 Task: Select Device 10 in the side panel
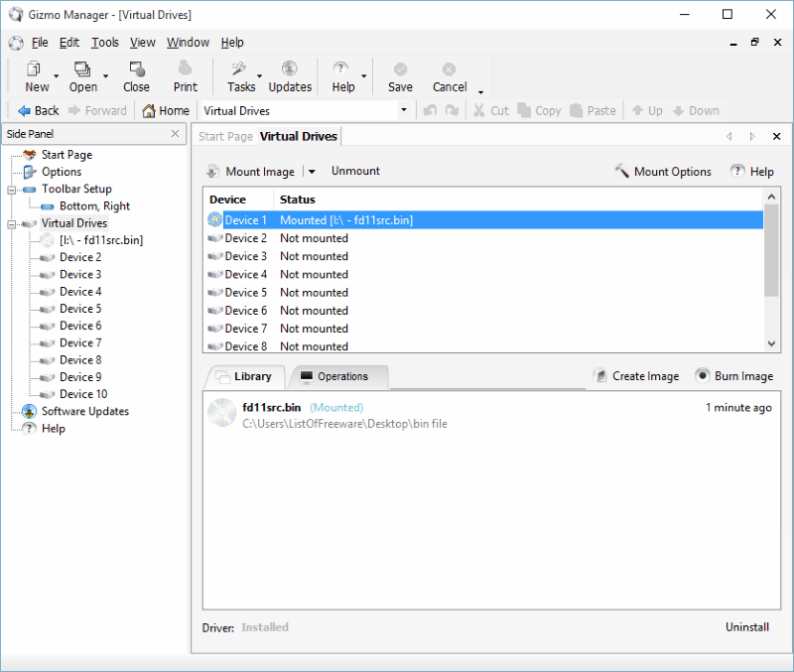83,394
